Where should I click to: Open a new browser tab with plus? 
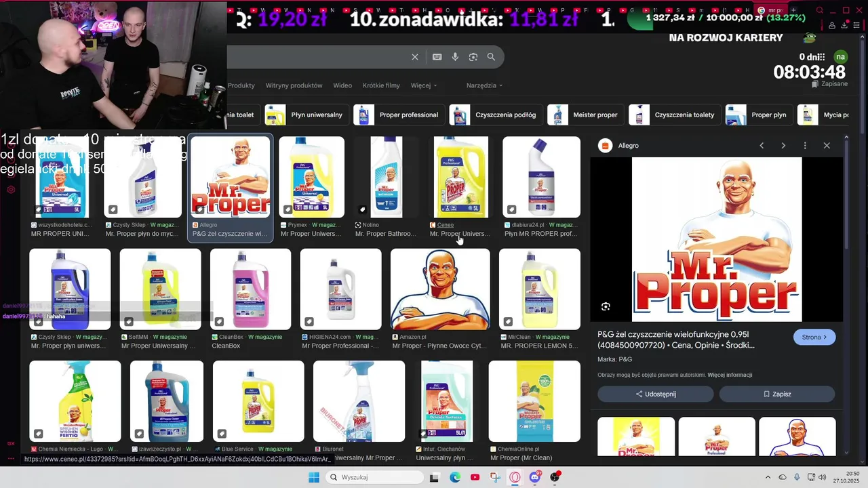click(x=793, y=10)
